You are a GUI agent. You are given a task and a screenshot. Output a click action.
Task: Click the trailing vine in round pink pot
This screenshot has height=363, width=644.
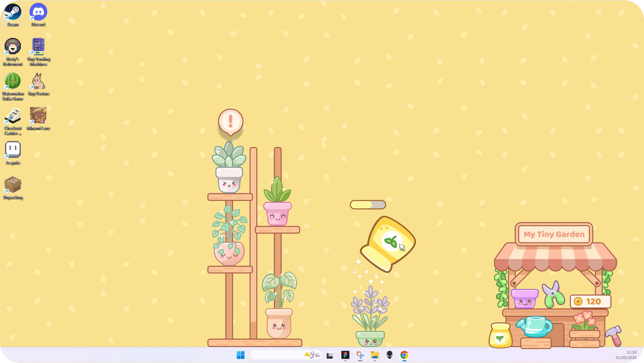click(x=229, y=238)
